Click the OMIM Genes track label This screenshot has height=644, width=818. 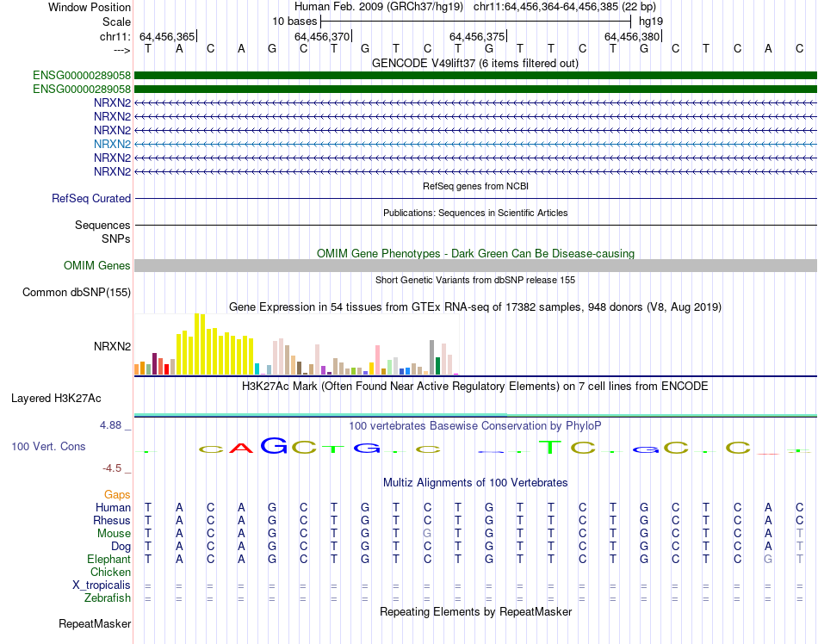coord(96,265)
